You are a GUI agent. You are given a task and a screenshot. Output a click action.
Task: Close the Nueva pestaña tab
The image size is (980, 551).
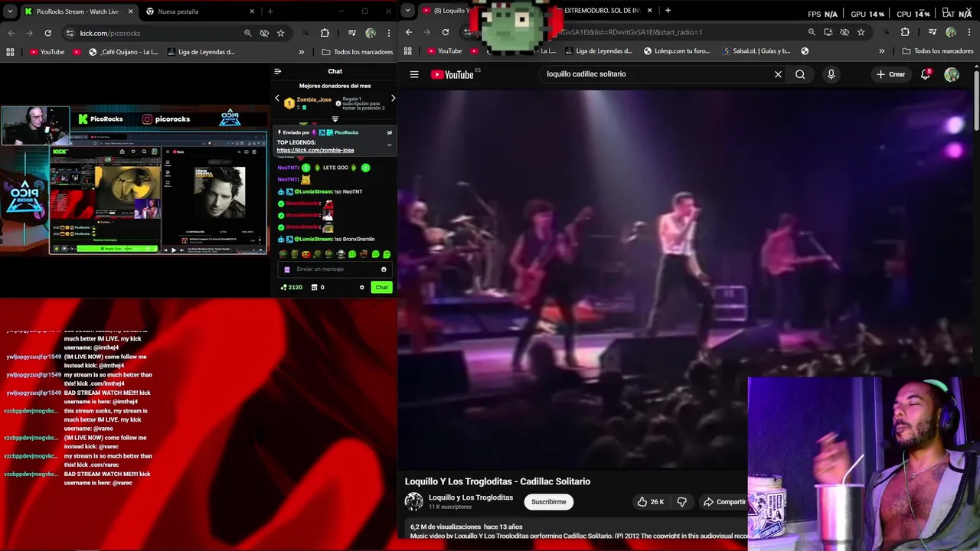coord(252,11)
